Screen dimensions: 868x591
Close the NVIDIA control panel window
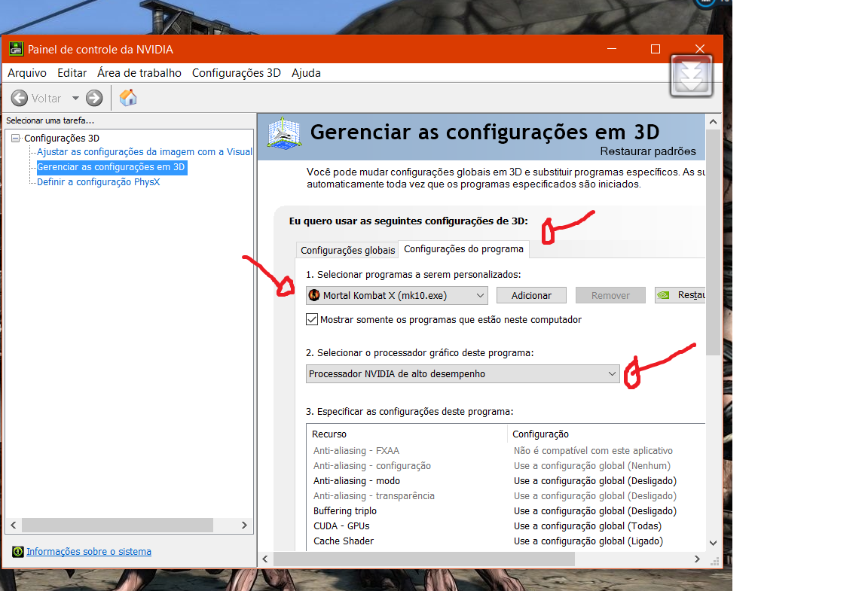[x=700, y=49]
